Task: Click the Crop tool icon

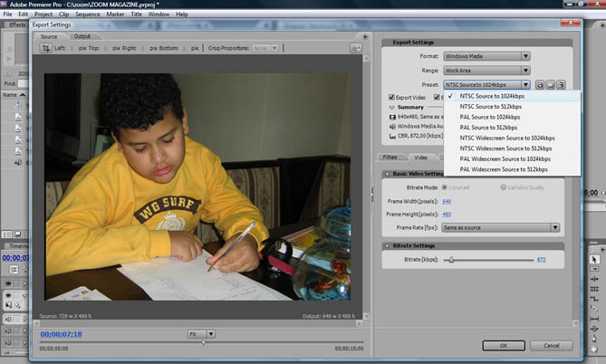Action: click(x=45, y=48)
